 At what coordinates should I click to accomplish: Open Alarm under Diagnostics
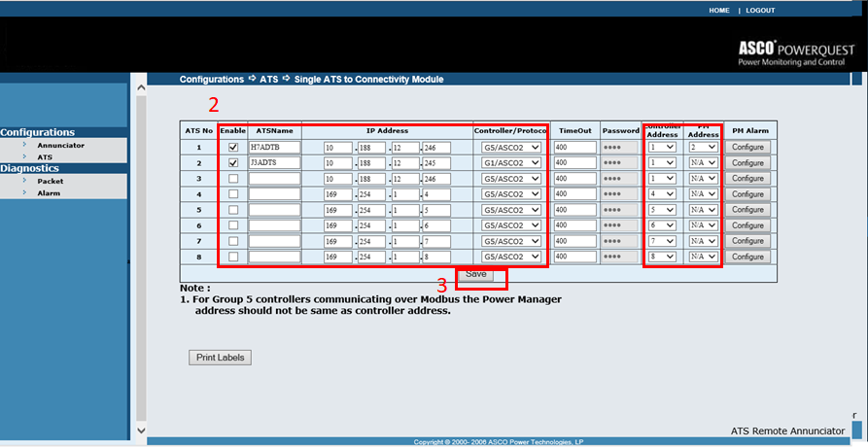coord(49,193)
